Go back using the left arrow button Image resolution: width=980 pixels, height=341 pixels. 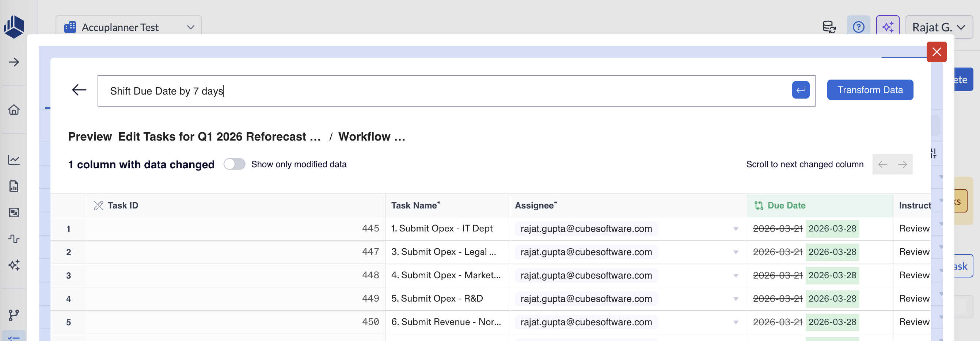(x=79, y=90)
